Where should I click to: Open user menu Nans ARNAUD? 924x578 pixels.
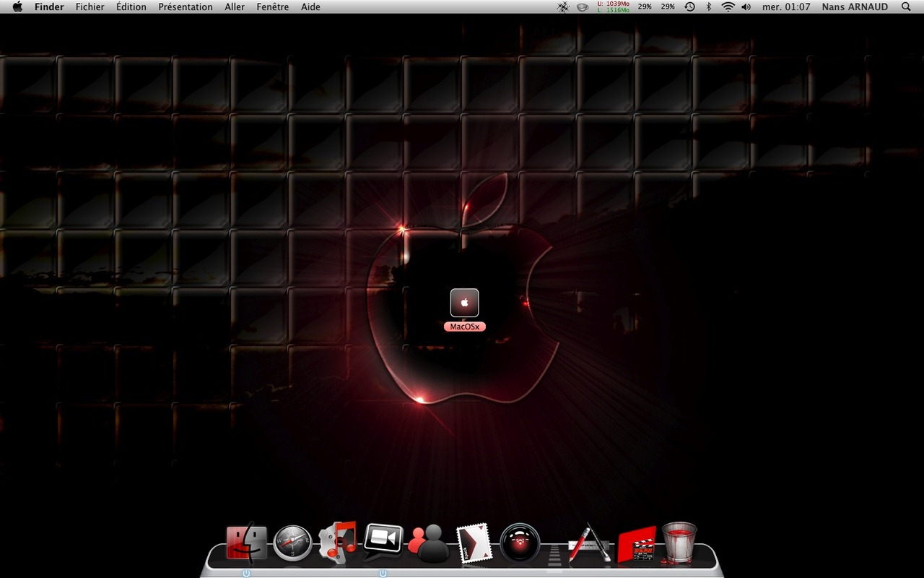[855, 7]
